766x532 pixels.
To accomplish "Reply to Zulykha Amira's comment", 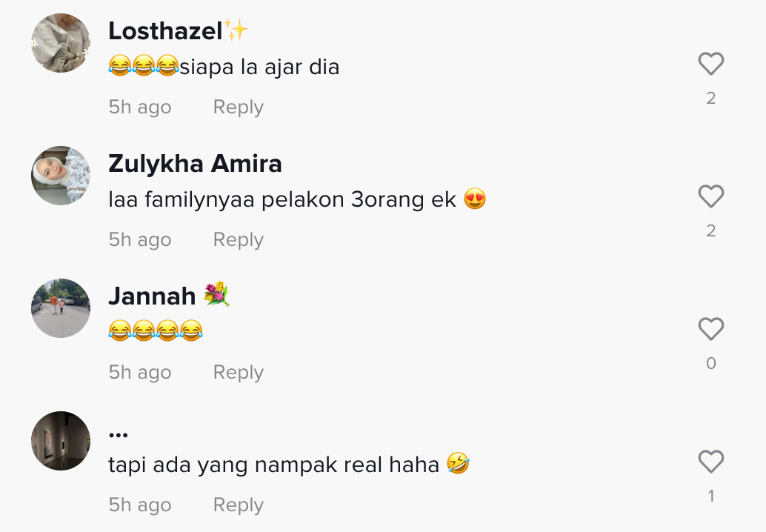I will pyautogui.click(x=239, y=240).
